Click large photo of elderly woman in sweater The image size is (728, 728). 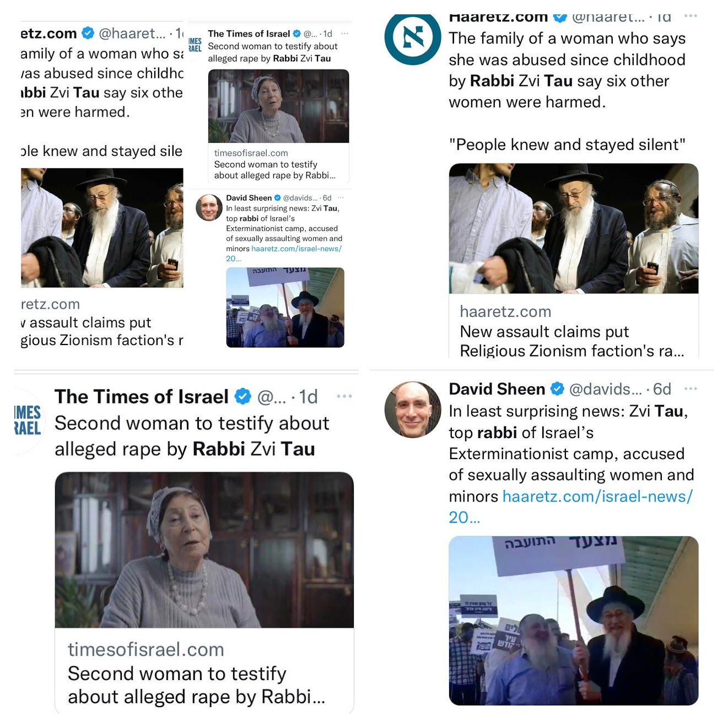tap(204, 550)
